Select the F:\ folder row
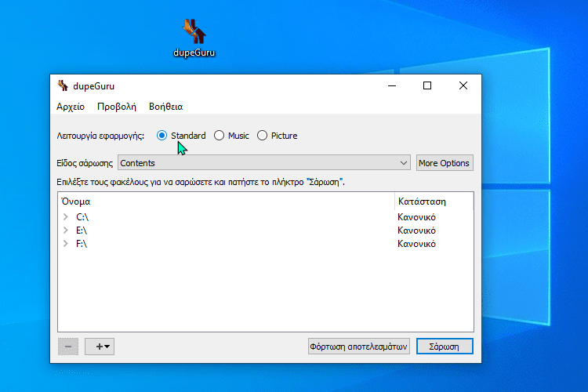The width and height of the screenshot is (588, 392). [x=266, y=244]
